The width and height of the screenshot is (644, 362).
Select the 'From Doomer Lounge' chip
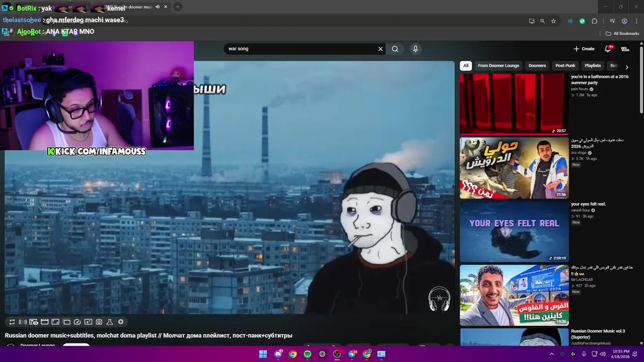499,65
